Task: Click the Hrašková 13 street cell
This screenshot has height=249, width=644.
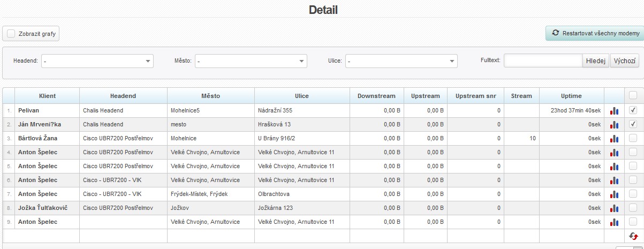Action: [x=302, y=124]
